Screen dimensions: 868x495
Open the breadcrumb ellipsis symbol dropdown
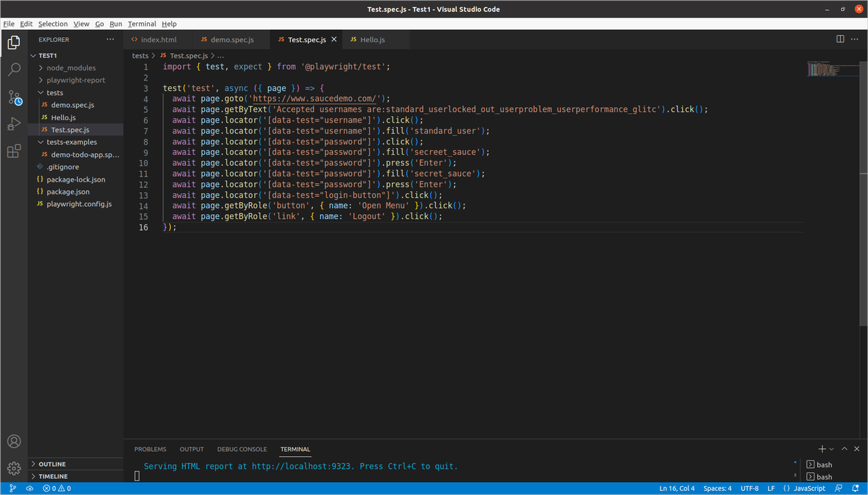click(220, 56)
